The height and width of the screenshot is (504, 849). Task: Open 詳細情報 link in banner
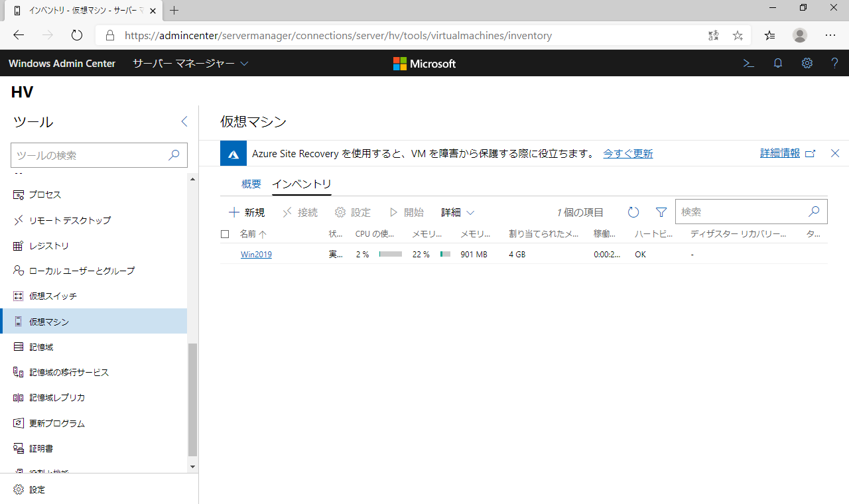[787, 153]
